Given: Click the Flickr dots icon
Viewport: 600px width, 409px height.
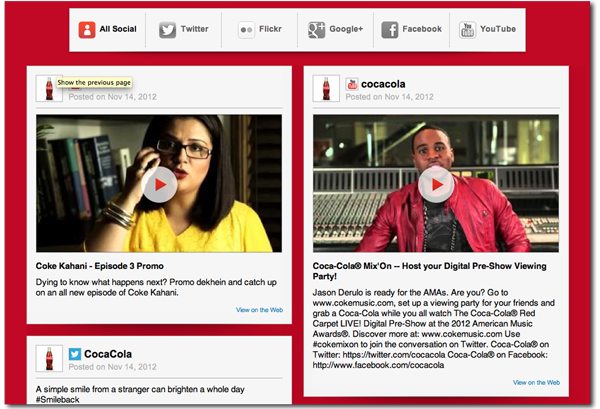Looking at the screenshot, I should [x=246, y=30].
